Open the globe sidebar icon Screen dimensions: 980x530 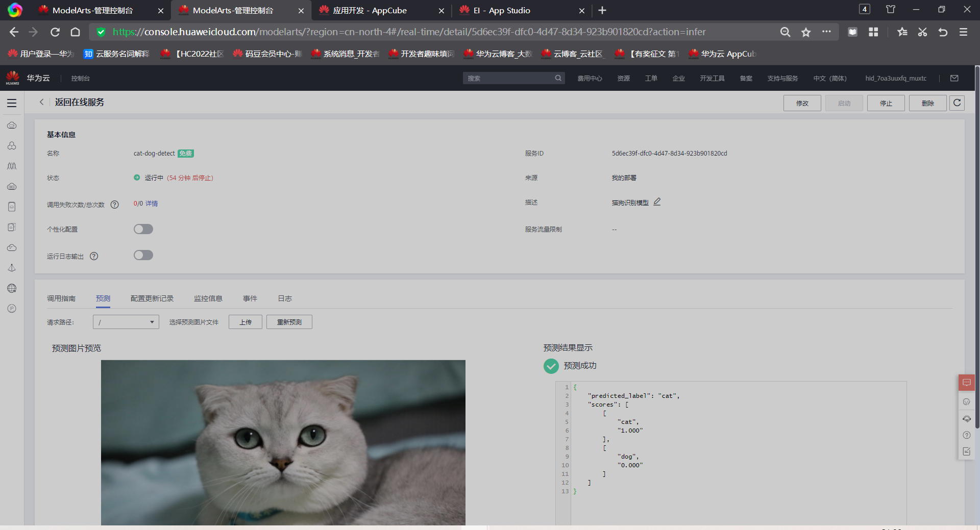(x=12, y=288)
